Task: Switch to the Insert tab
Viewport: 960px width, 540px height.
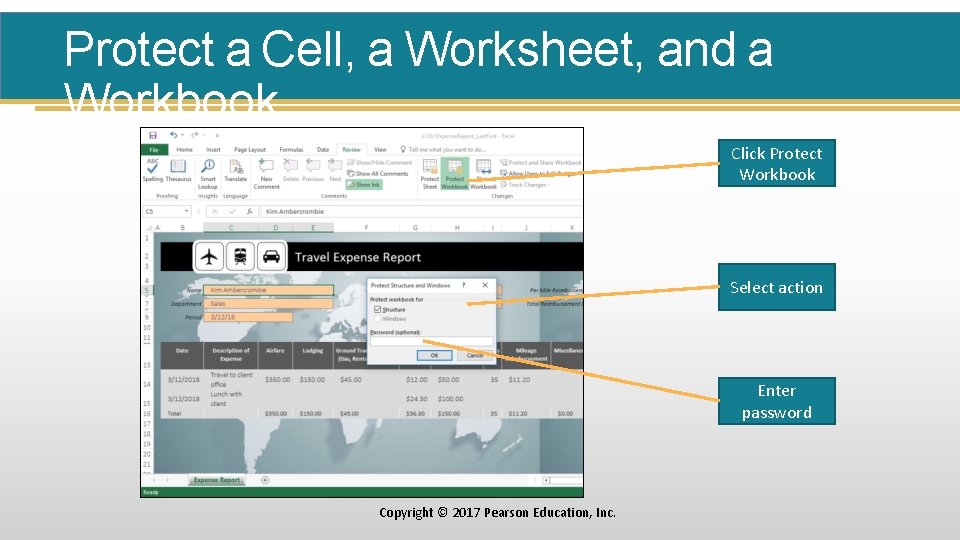Action: click(213, 149)
